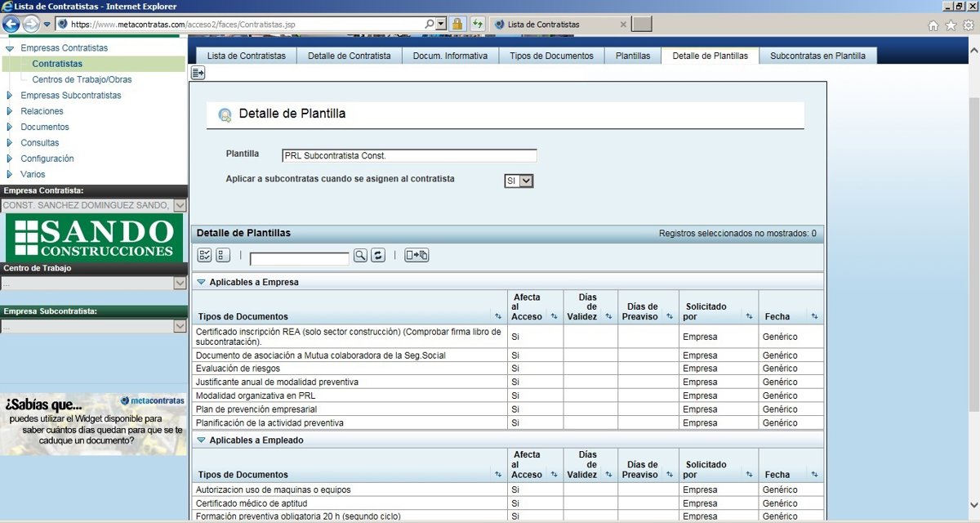This screenshot has width=980, height=523.
Task: Switch to the Tipos de Documentos tab
Action: click(551, 56)
